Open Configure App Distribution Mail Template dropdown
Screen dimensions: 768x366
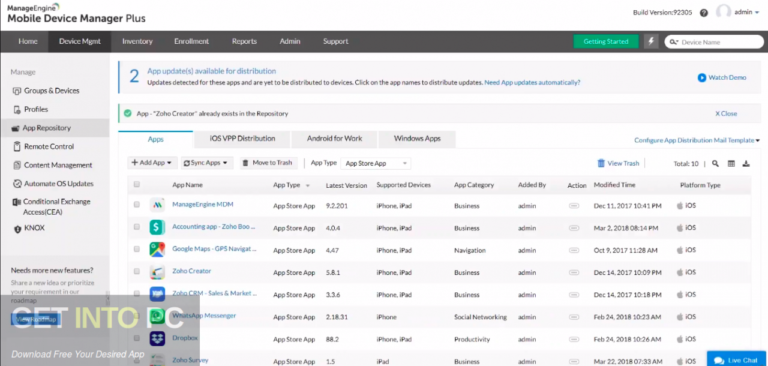pos(697,141)
